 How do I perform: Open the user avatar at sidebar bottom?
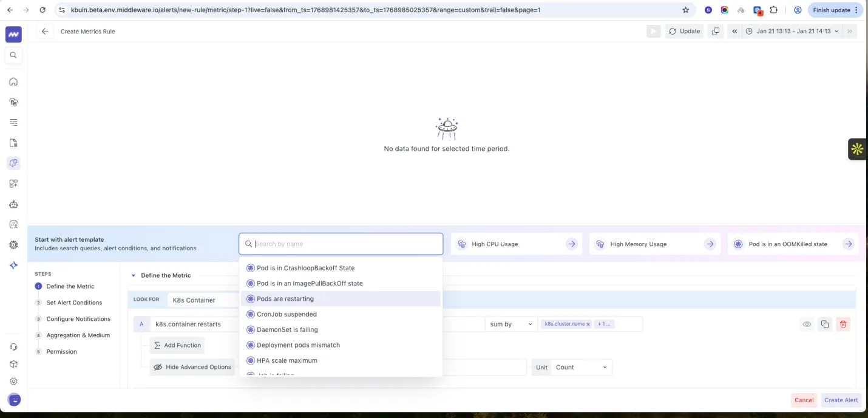(13, 399)
